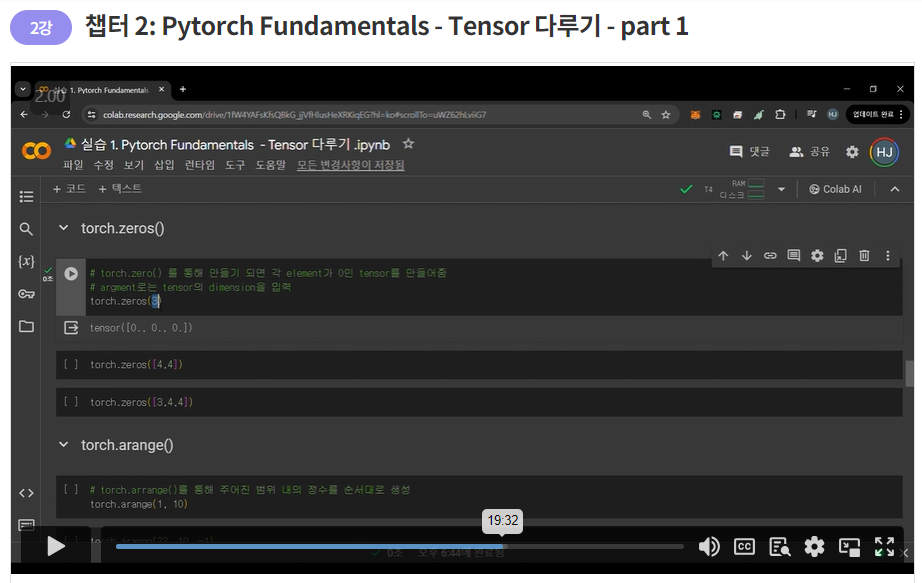Open more cell actions menu
922x583 pixels.
click(888, 255)
